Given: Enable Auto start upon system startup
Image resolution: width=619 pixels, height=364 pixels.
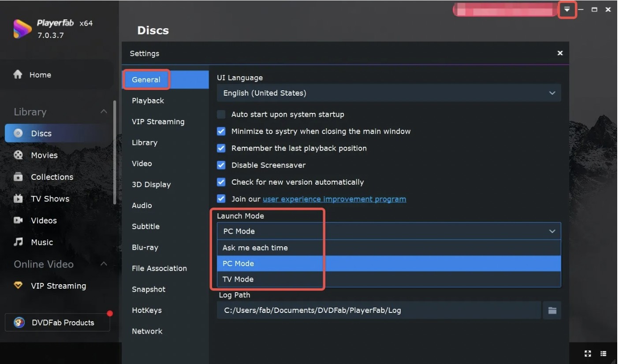Looking at the screenshot, I should [x=221, y=115].
